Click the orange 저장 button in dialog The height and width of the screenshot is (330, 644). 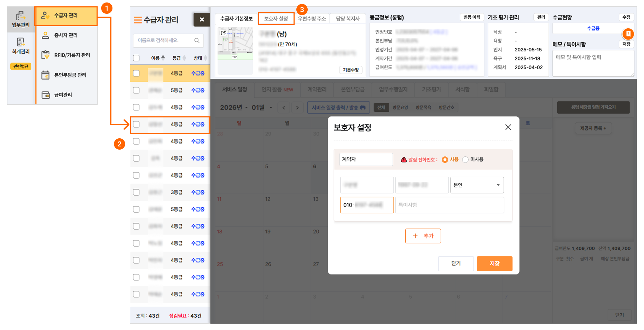click(x=494, y=264)
